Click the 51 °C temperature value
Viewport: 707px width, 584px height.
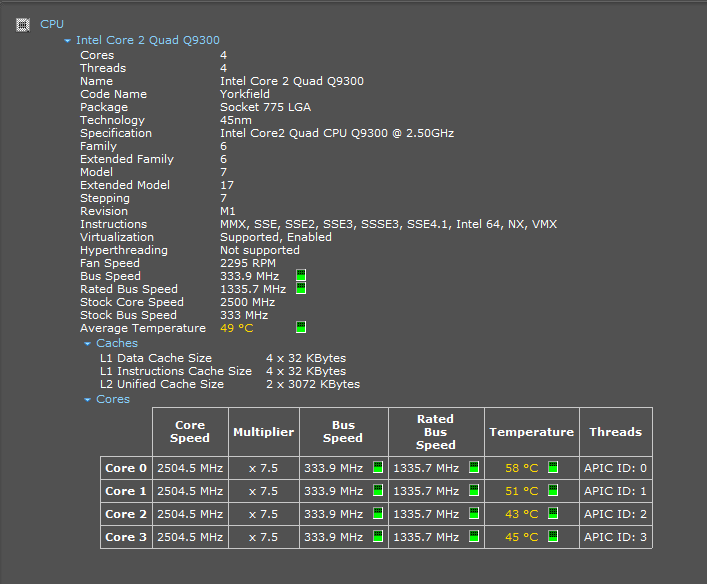522,491
